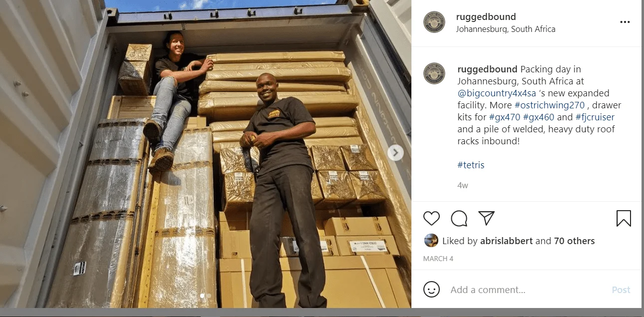Open Johannesburg, South Africa location link
This screenshot has height=317, width=644.
506,29
